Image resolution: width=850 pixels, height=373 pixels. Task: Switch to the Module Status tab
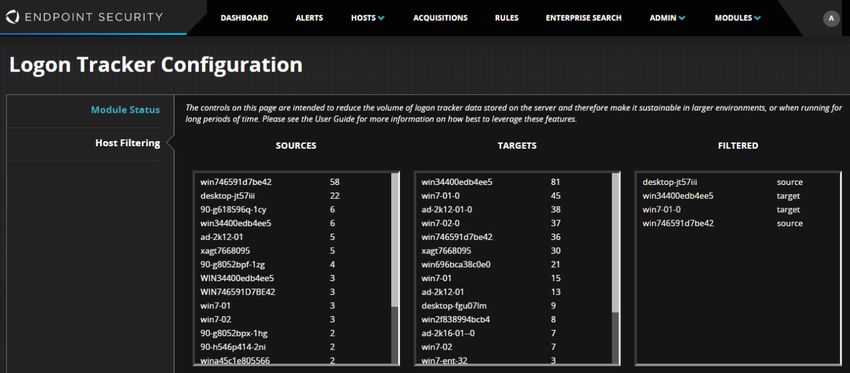click(125, 110)
